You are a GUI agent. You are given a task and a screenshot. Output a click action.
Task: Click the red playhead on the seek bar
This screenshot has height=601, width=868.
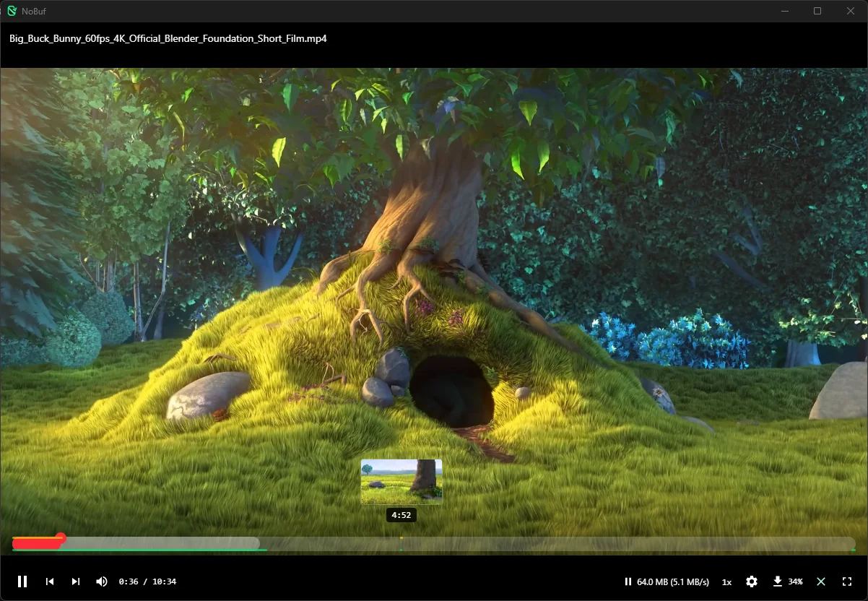pyautogui.click(x=61, y=538)
